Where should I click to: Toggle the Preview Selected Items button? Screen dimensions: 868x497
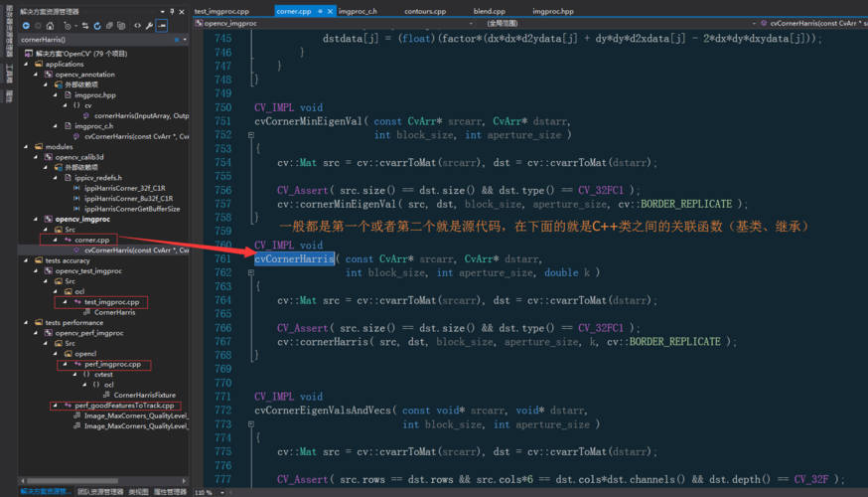pyautogui.click(x=162, y=26)
